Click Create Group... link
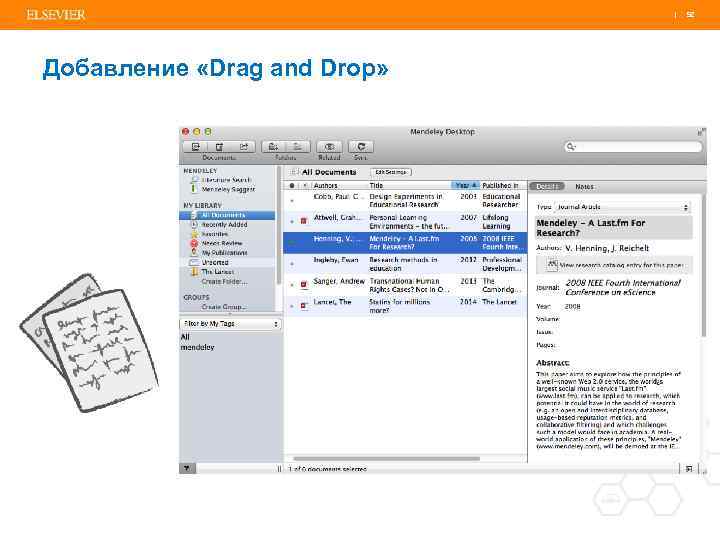 coord(224,307)
